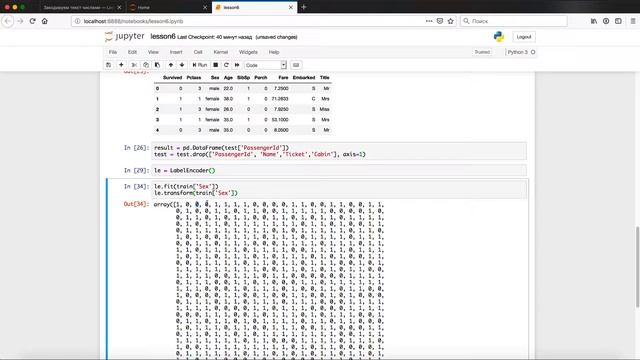Open the Help menu
The image size is (640, 360).
274,52
